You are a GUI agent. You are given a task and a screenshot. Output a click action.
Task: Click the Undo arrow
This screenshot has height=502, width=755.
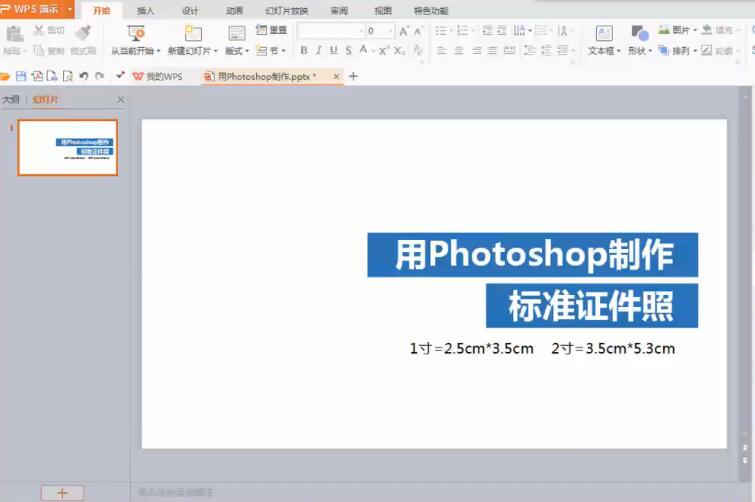click(84, 76)
